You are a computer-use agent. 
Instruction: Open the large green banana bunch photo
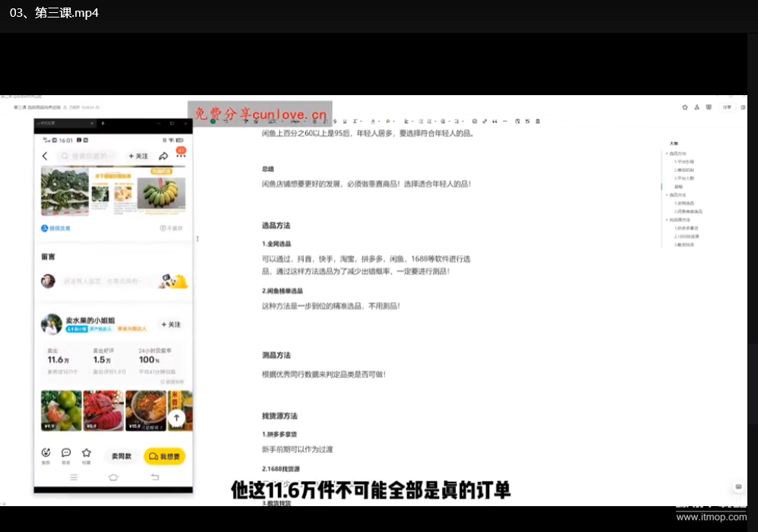(65, 191)
